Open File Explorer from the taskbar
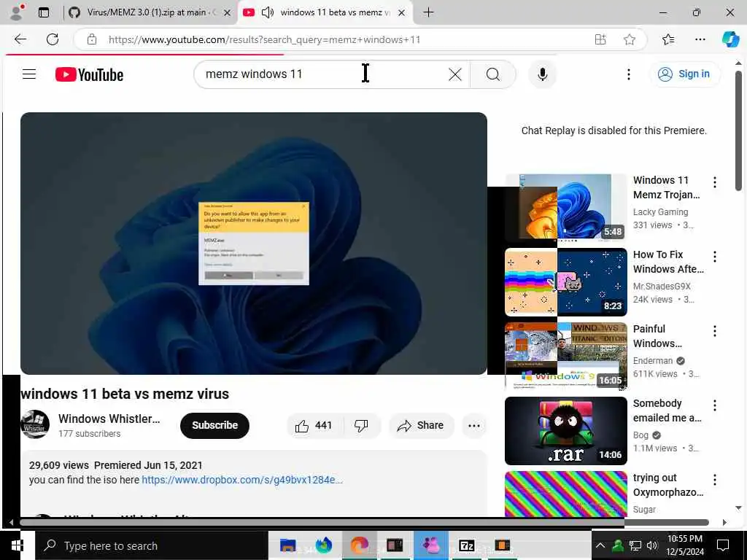 (x=287, y=545)
